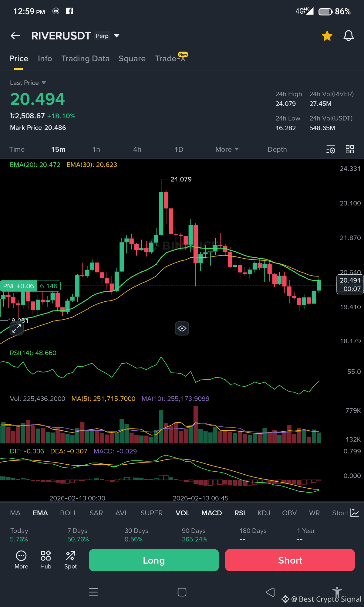Tap the back arrow icon
The image size is (364, 607).
(x=15, y=36)
